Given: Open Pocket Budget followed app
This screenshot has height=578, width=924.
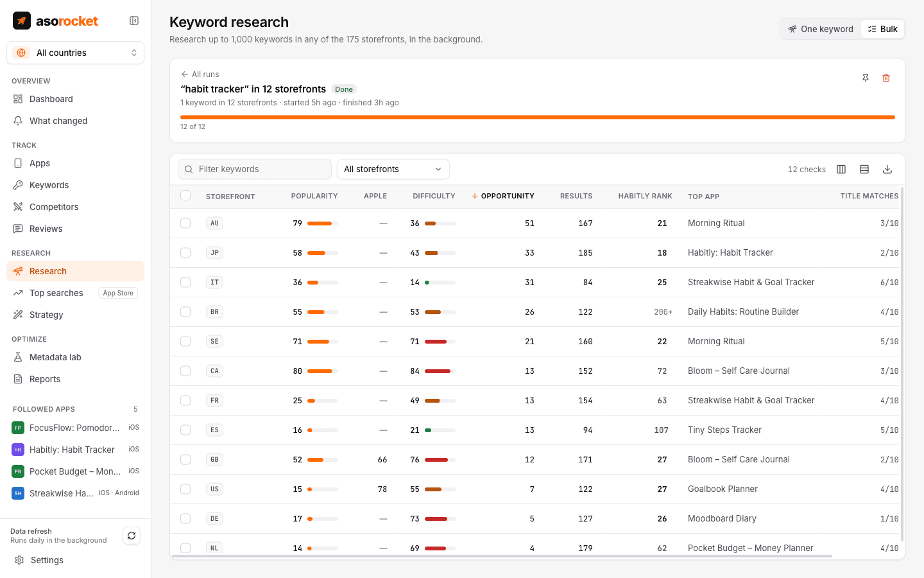Looking at the screenshot, I should [x=76, y=471].
